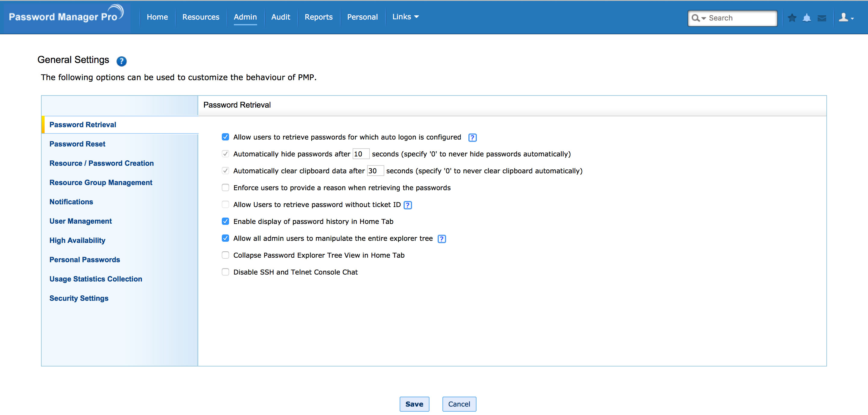The width and height of the screenshot is (868, 415).
Task: Go to the Audit tab
Action: 280,17
